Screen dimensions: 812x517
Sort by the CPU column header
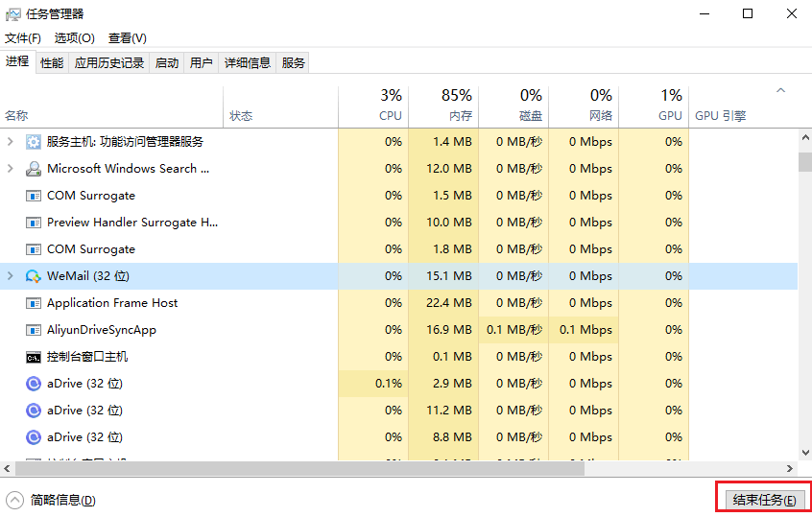pyautogui.click(x=373, y=107)
